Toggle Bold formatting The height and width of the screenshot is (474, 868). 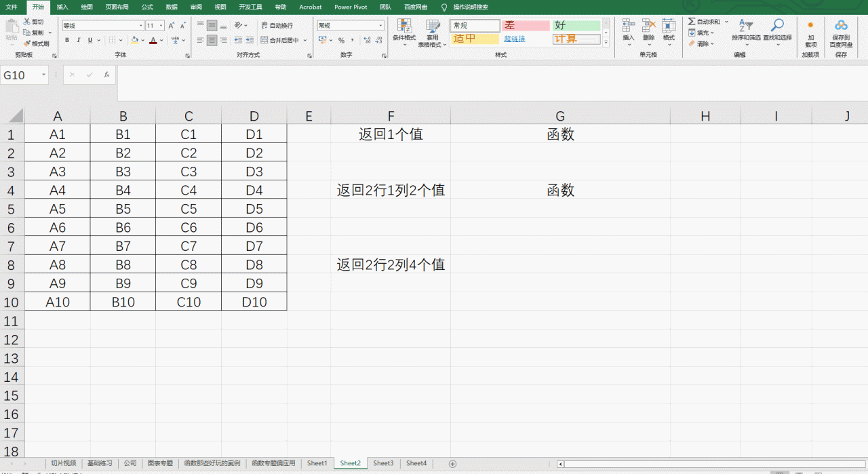(x=67, y=41)
